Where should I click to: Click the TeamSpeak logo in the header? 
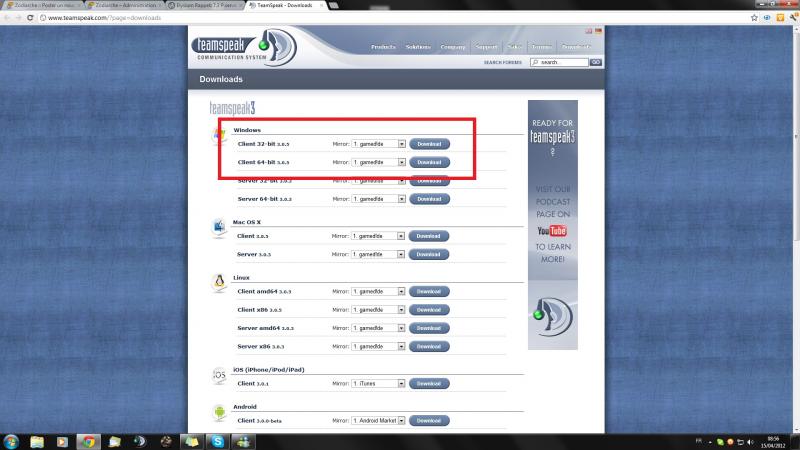coord(244,48)
